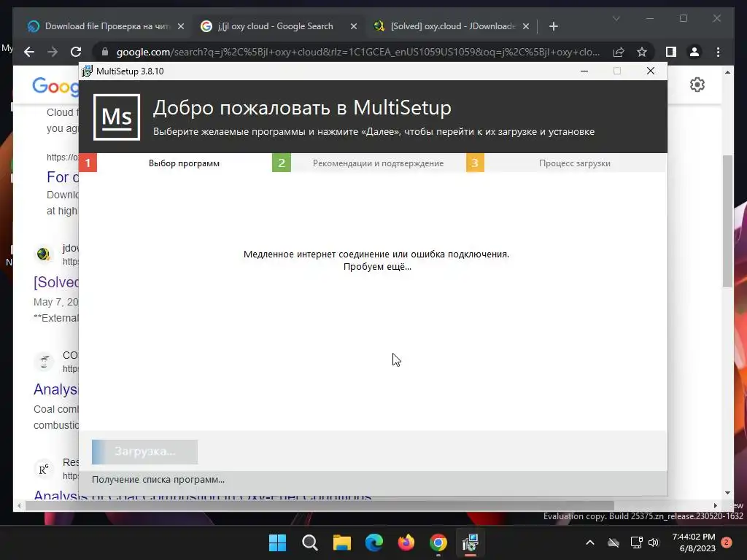
Task: Click the Получение списка программ status text
Action: (158, 480)
